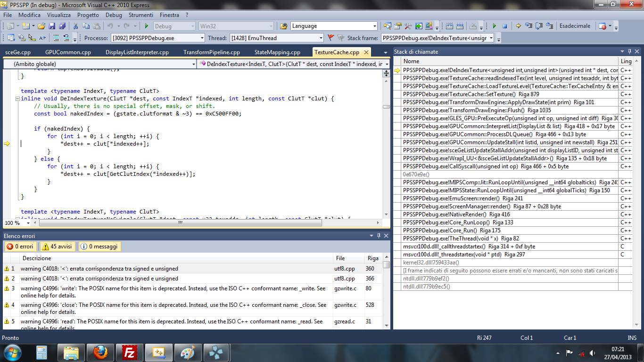Viewport: 644px width, 362px height.
Task: Toggle Esadecimale hexadecimal display
Action: pyautogui.click(x=575, y=26)
